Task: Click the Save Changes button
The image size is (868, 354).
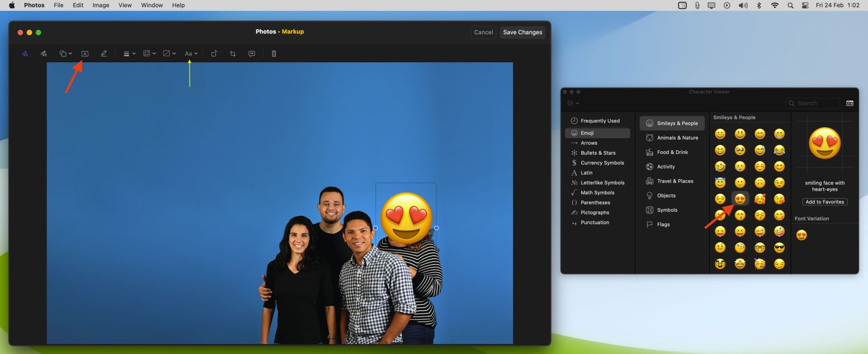Action: tap(522, 33)
